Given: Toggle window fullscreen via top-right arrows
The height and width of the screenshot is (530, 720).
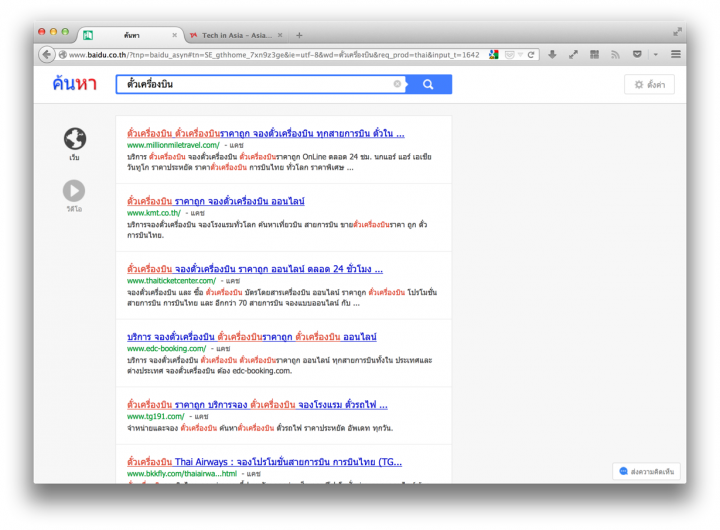Looking at the screenshot, I should coord(677,32).
